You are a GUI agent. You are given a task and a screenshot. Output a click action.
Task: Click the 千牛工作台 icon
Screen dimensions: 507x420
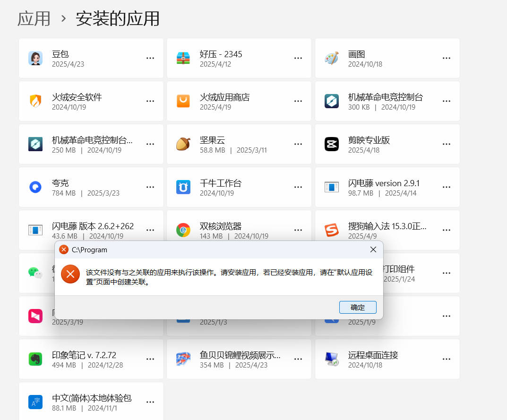point(183,187)
